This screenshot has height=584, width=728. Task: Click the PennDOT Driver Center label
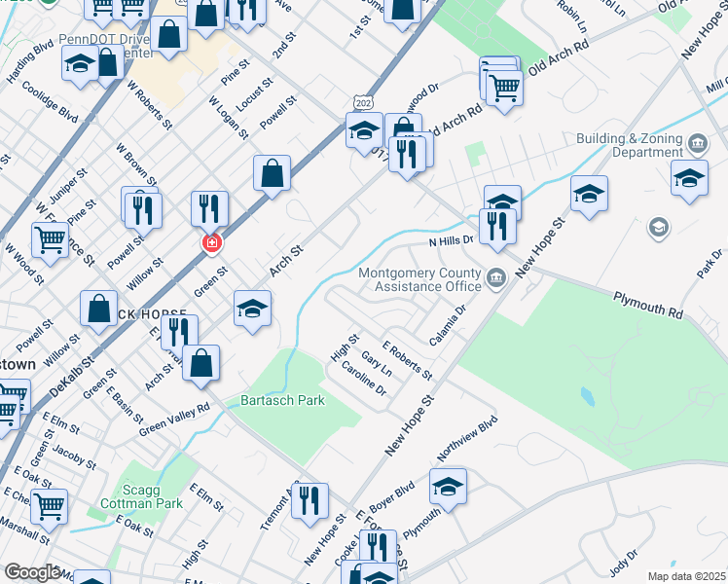105,46
